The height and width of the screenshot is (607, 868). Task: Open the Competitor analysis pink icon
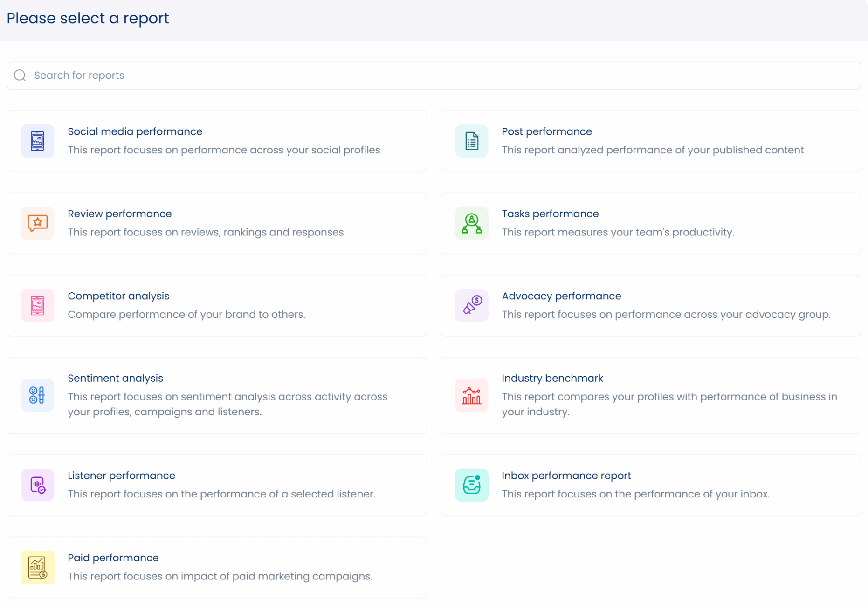pyautogui.click(x=37, y=305)
